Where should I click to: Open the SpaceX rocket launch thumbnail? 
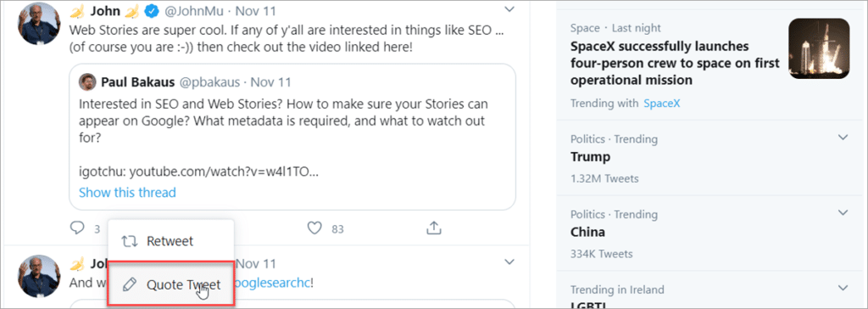point(819,48)
